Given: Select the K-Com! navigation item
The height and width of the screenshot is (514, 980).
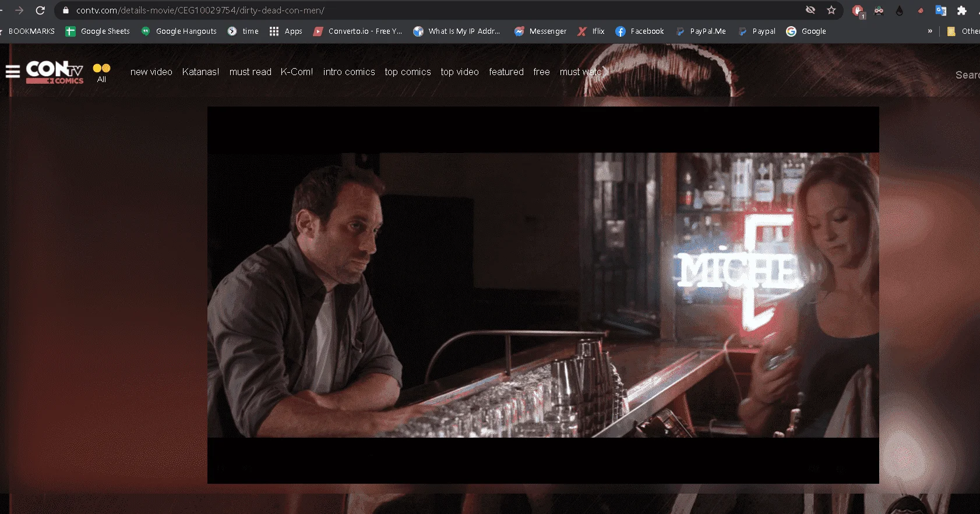Looking at the screenshot, I should [297, 72].
